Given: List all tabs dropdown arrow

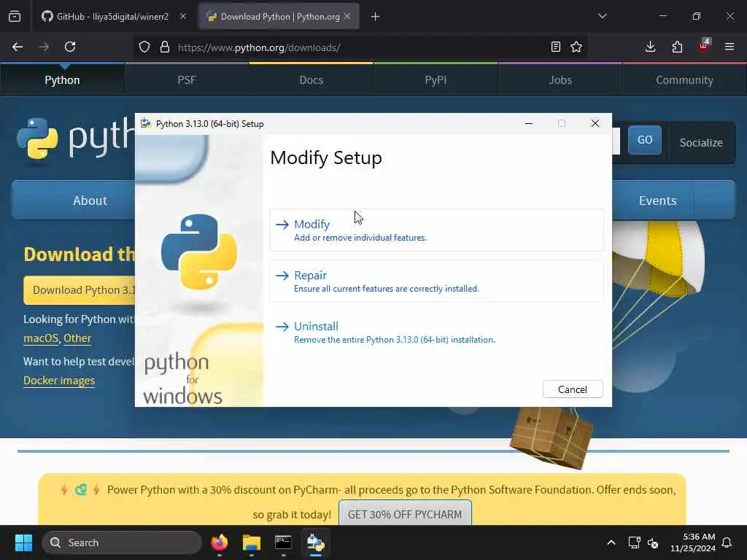Looking at the screenshot, I should [x=602, y=16].
